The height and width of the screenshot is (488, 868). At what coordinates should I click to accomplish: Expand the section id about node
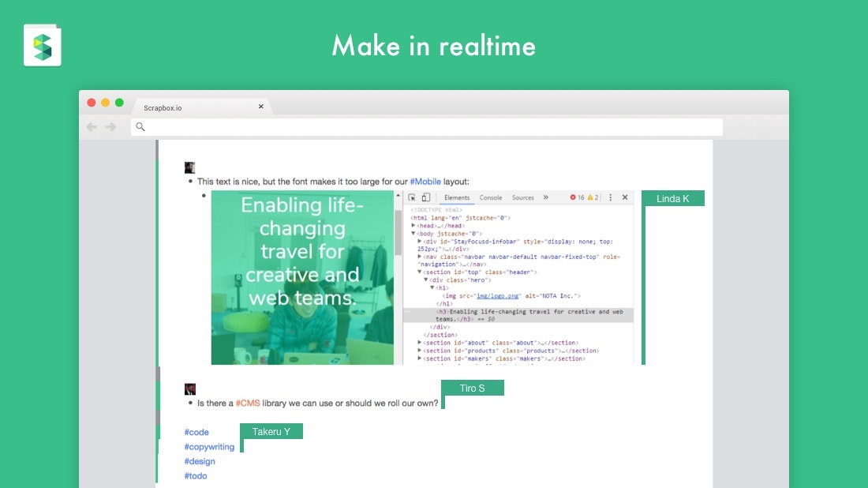pos(420,343)
